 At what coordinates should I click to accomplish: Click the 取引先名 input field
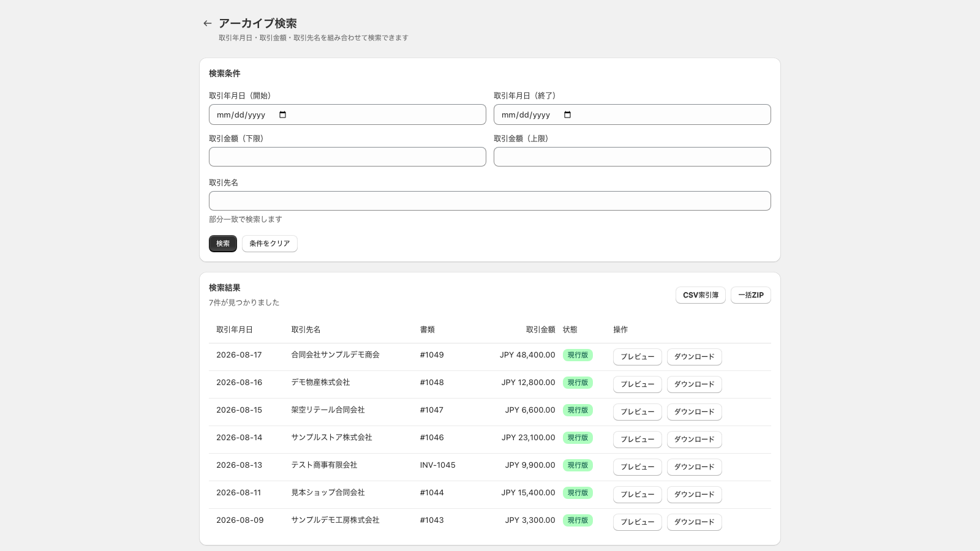pyautogui.click(x=490, y=201)
